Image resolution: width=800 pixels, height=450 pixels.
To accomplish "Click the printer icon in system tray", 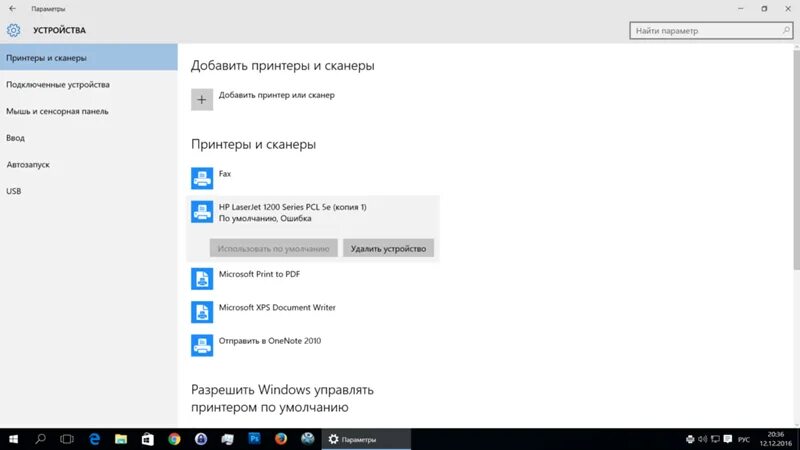I will [690, 439].
